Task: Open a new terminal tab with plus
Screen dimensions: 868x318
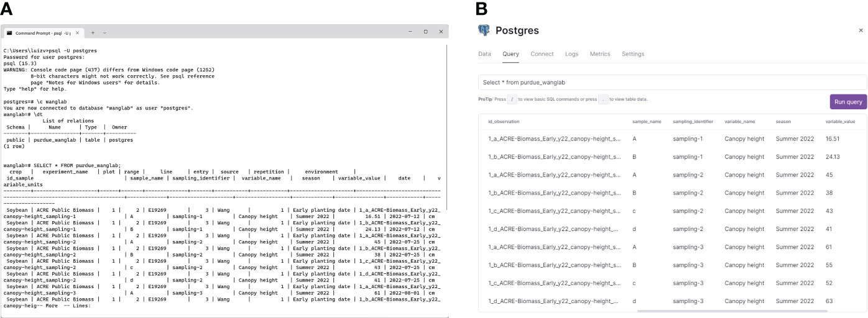Action: pos(93,32)
